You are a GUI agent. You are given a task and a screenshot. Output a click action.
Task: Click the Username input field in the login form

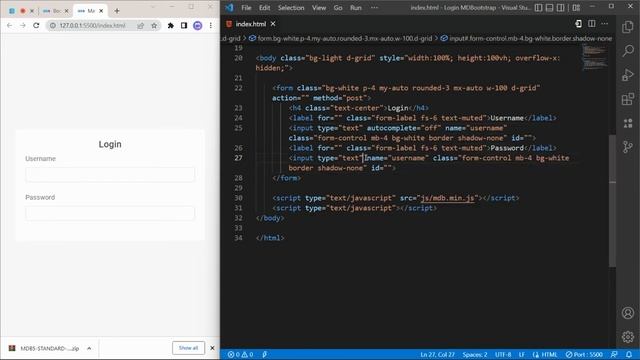[110, 174]
